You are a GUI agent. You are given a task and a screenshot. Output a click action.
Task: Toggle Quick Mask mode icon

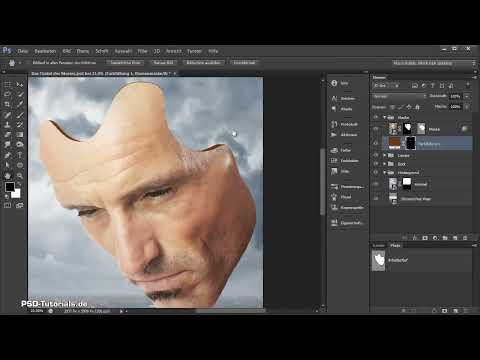coord(7,205)
